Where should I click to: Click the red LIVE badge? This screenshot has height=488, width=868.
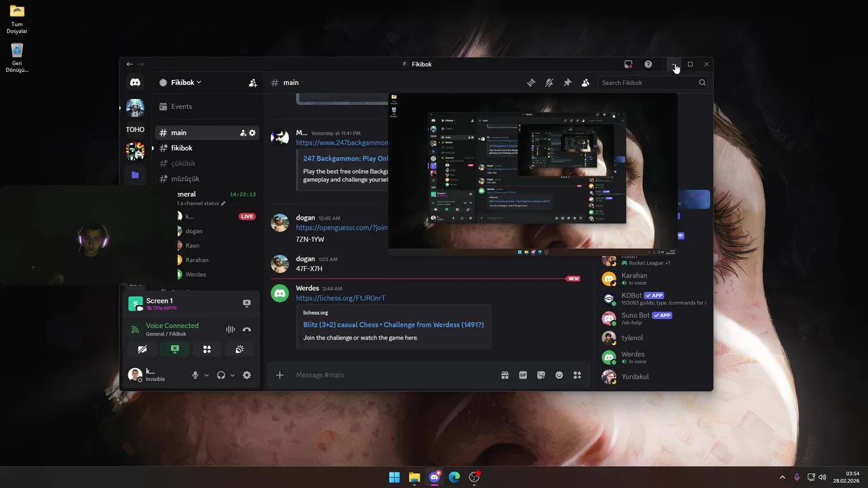coord(247,216)
